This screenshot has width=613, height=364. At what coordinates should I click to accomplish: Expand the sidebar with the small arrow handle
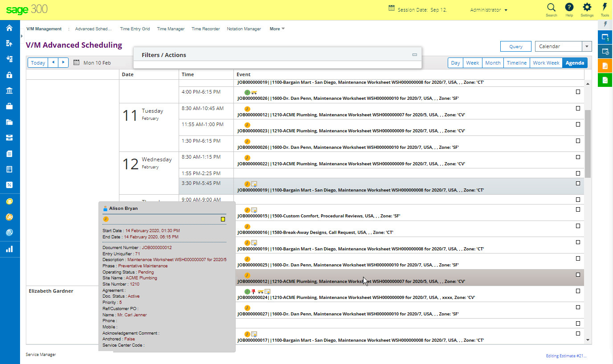[21, 36]
